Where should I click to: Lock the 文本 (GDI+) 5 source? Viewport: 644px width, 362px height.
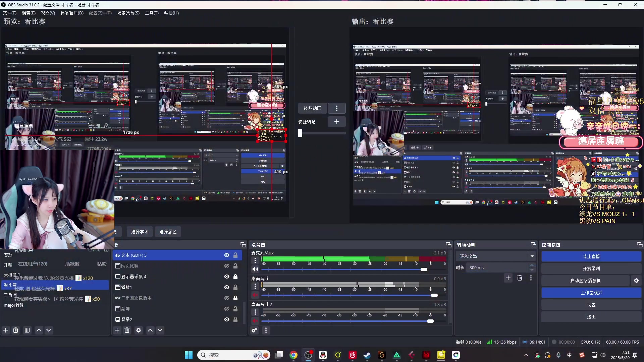click(235, 255)
